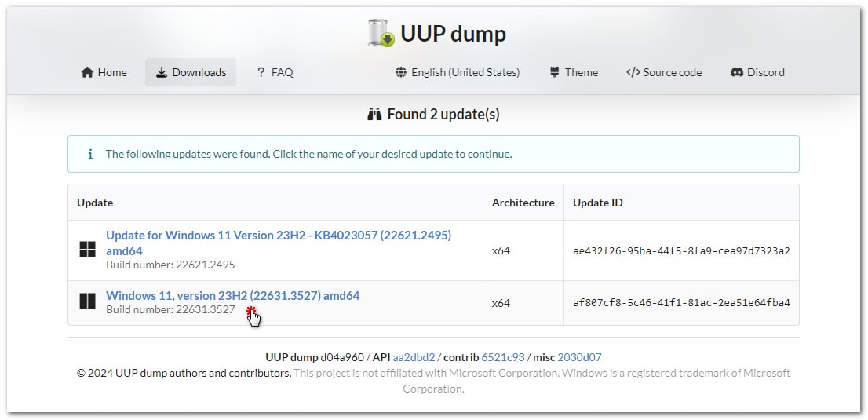The image size is (868, 420).
Task: Open Update for Windows 11 Version 23H2 KB4023057 link
Action: (279, 243)
